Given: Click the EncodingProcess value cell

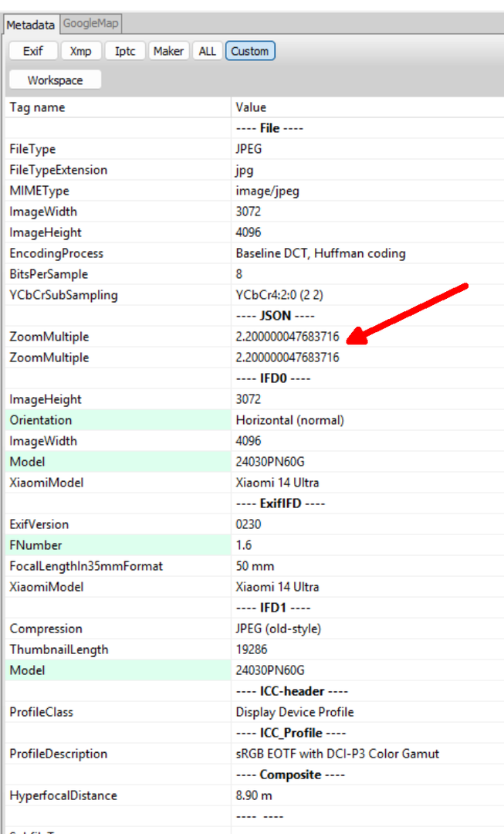Looking at the screenshot, I should tap(320, 253).
